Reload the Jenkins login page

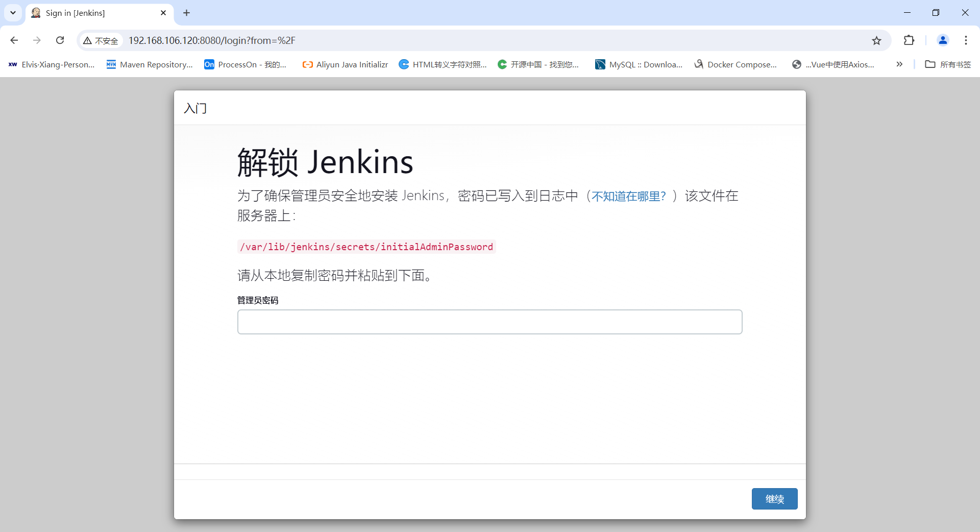click(60, 40)
